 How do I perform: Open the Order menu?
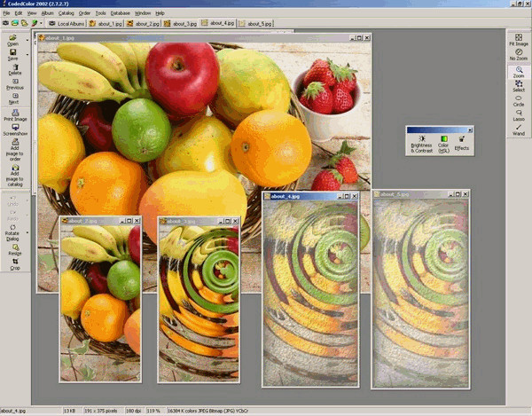click(84, 13)
